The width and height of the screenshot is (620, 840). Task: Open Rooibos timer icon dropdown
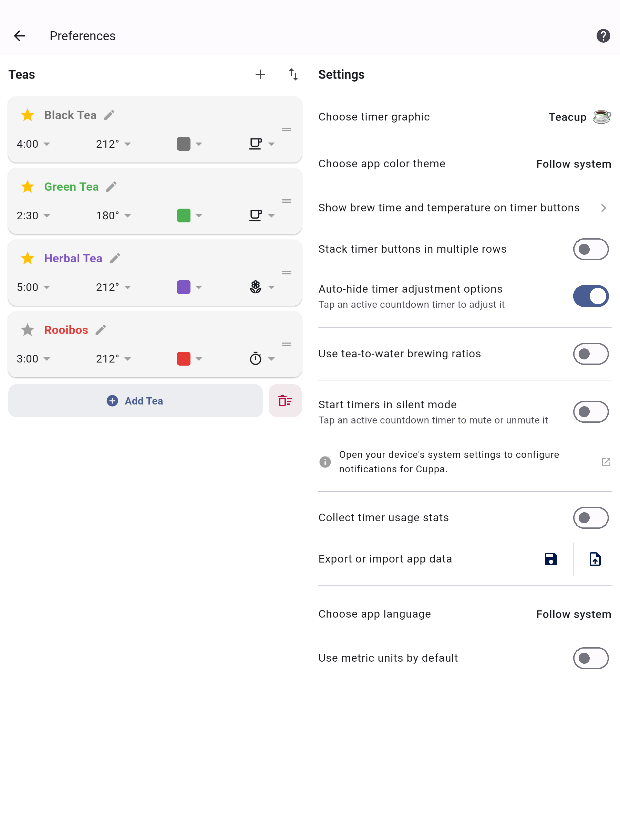(262, 359)
